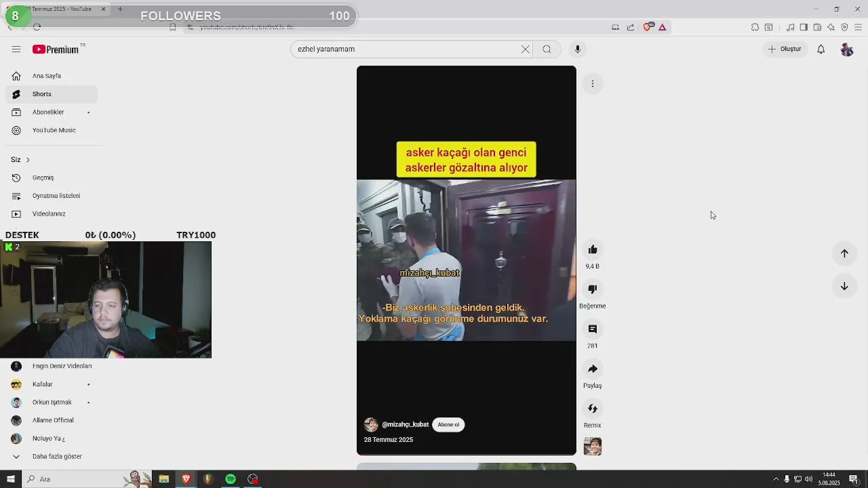
Task: Click the Brave Rewards triangle icon
Action: (663, 27)
